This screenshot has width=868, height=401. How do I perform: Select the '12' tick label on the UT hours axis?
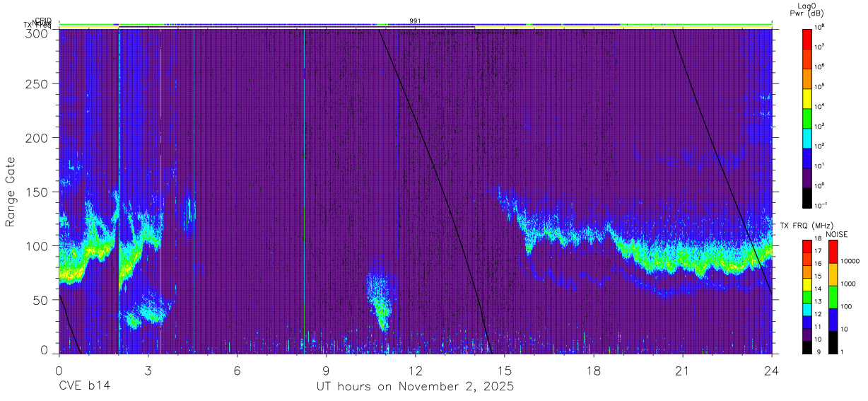[x=415, y=371]
